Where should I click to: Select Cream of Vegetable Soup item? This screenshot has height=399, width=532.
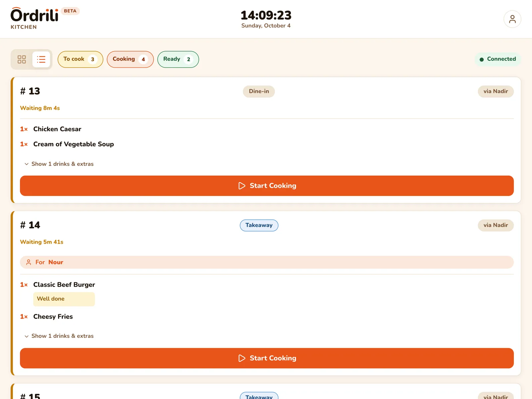point(73,144)
